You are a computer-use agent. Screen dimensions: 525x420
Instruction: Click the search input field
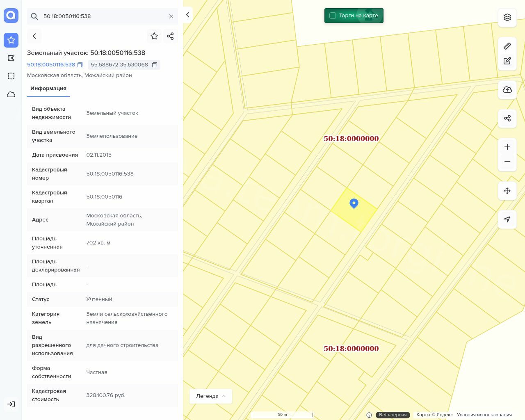click(x=103, y=16)
